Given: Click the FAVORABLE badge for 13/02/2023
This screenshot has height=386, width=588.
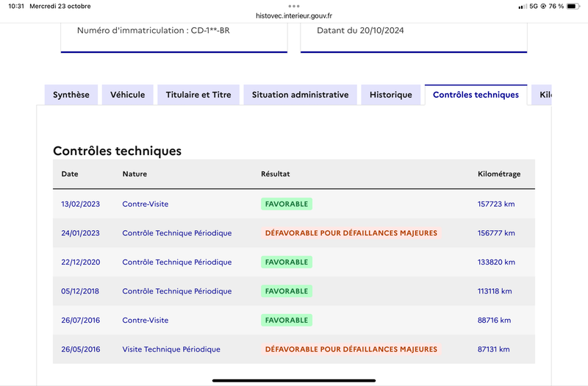Looking at the screenshot, I should click(287, 204).
